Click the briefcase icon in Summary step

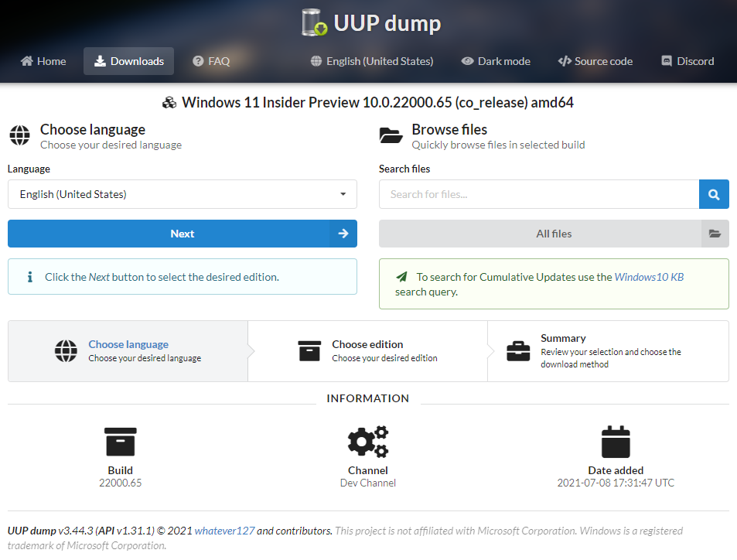tap(518, 351)
